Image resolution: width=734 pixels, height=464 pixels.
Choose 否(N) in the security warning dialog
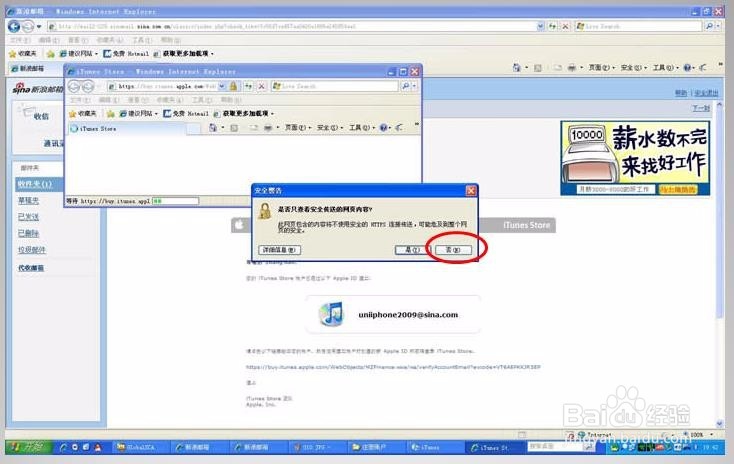tap(453, 250)
